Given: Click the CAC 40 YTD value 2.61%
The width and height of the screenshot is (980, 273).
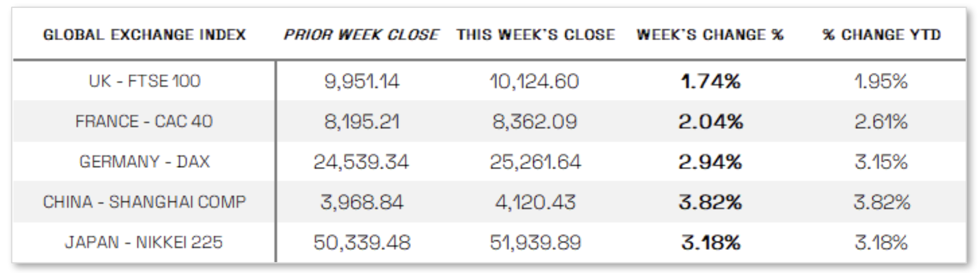Looking at the screenshot, I should point(881,121).
